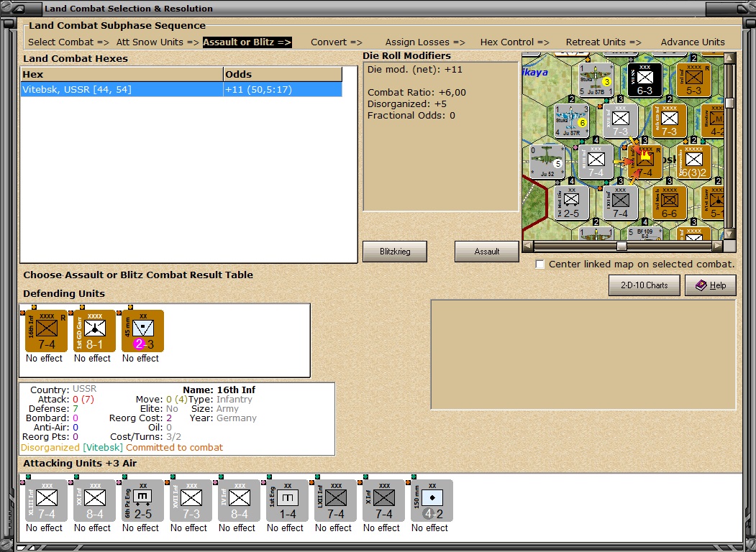Click the Bf 109 fighter on map
Screen dimensions: 756x552
tap(645, 234)
